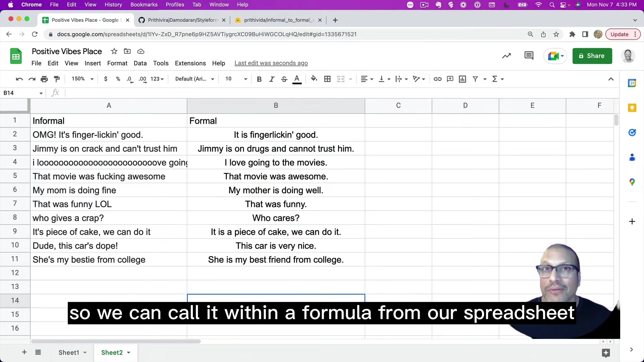644x362 pixels.
Task: Click the insert chart icon
Action: tap(463, 79)
